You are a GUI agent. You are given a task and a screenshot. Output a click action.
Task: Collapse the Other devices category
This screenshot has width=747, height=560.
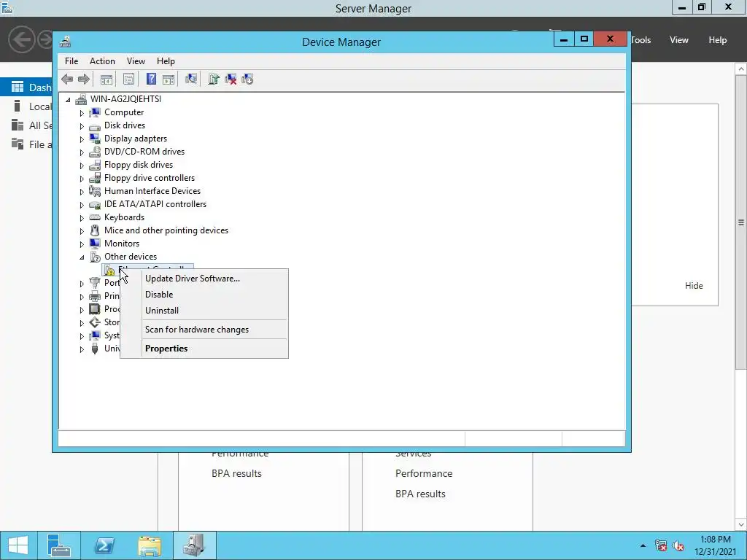[82, 257]
